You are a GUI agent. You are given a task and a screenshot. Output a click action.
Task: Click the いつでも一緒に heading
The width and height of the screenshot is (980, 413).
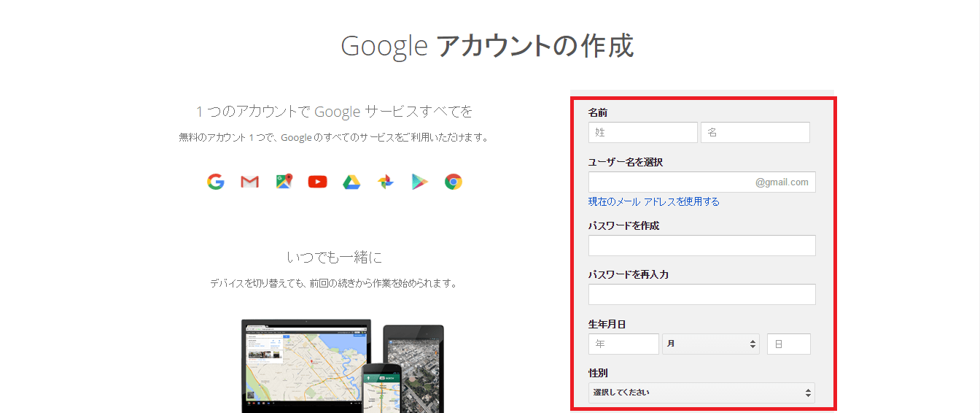(x=334, y=257)
